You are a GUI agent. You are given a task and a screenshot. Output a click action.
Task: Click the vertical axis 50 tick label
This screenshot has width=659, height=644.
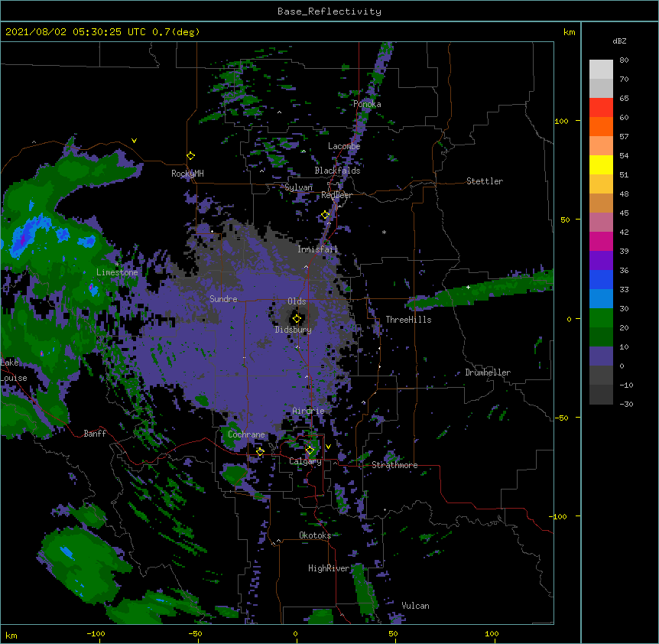[565, 220]
